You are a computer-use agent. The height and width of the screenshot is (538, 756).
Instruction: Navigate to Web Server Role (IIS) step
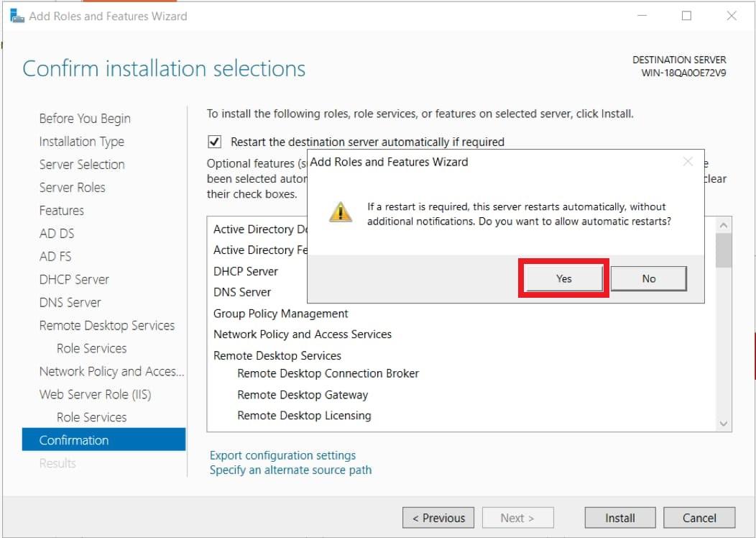[95, 394]
